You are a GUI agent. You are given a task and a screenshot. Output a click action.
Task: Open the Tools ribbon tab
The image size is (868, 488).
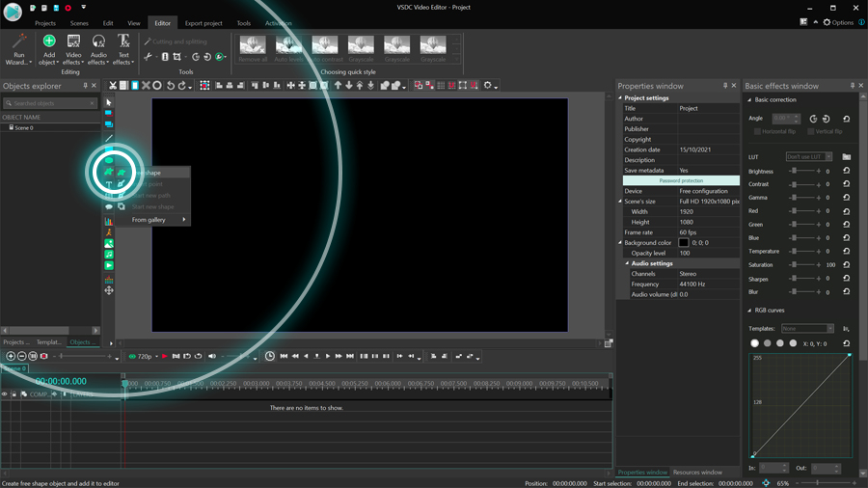244,23
